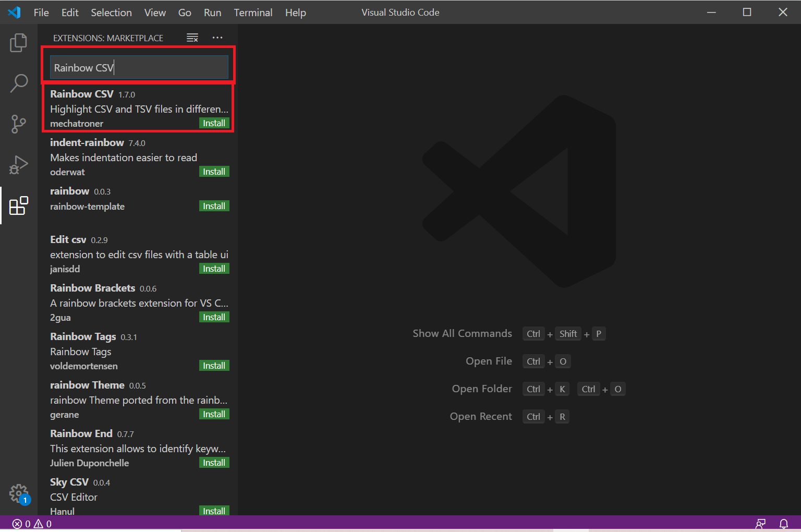This screenshot has width=801, height=532.
Task: Click the errors and warnings status bar indicator
Action: (30, 524)
